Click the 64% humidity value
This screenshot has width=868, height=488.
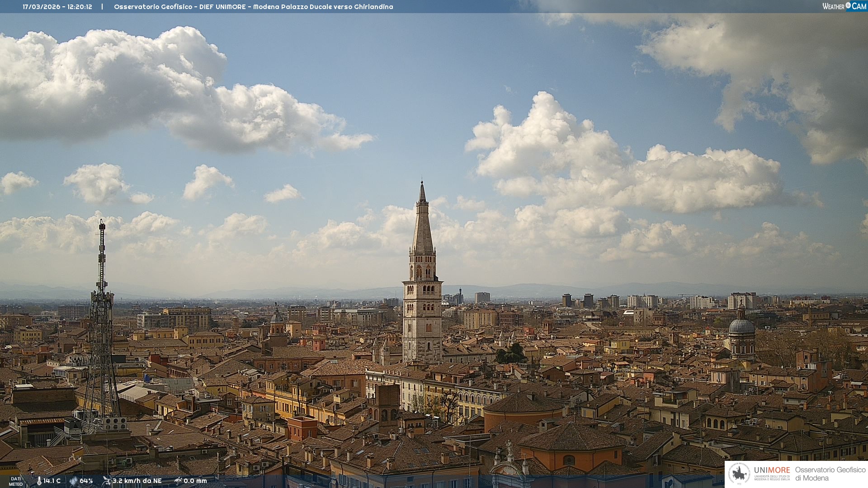(86, 481)
